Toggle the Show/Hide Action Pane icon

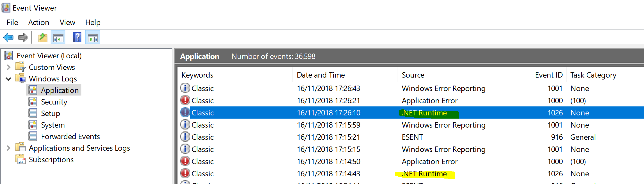click(x=93, y=38)
